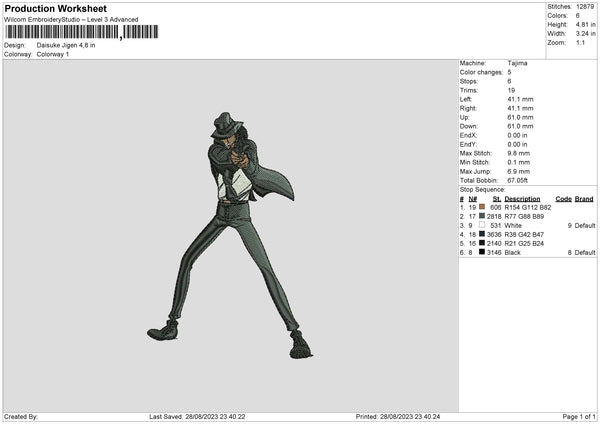Viewport: 600px width, 424px height.
Task: Select the Black thread color swatch
Action: click(x=482, y=252)
